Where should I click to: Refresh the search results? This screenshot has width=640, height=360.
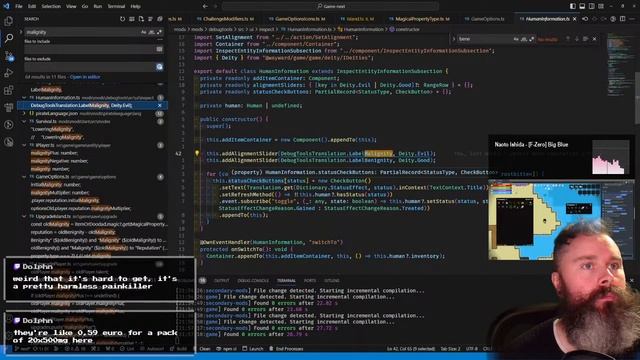122,19
